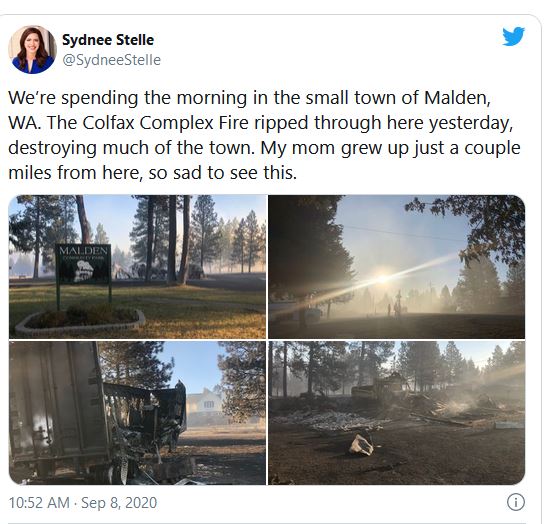Click the Sep 8, 2020 date
Viewport: 546px width, 524px height.
pyautogui.click(x=119, y=503)
